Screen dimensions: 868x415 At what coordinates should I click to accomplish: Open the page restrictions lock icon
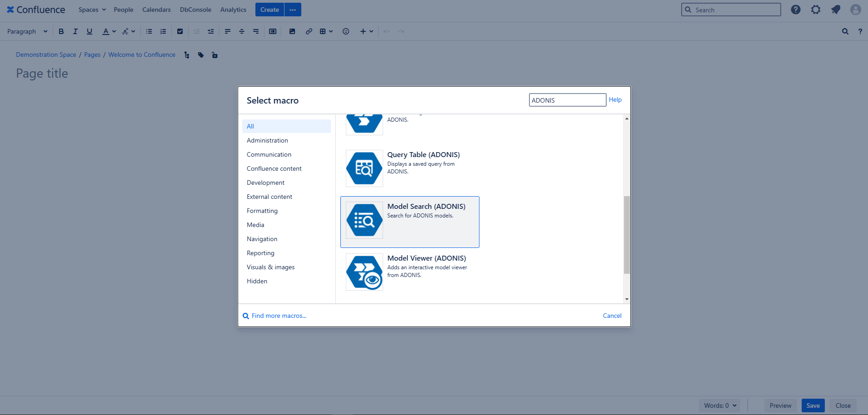click(x=215, y=54)
